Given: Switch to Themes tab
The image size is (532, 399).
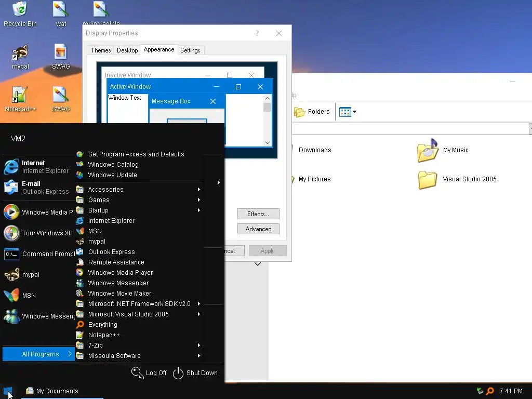Looking at the screenshot, I should click(101, 50).
